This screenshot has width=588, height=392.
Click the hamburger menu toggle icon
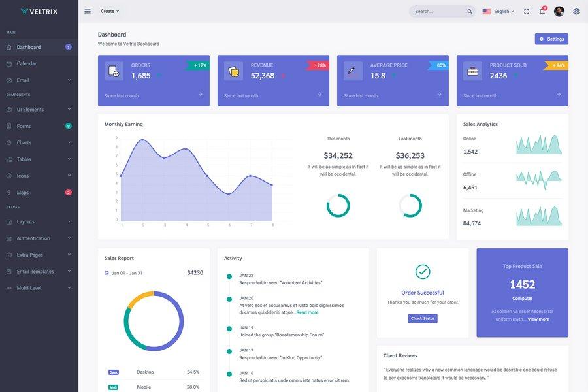88,11
